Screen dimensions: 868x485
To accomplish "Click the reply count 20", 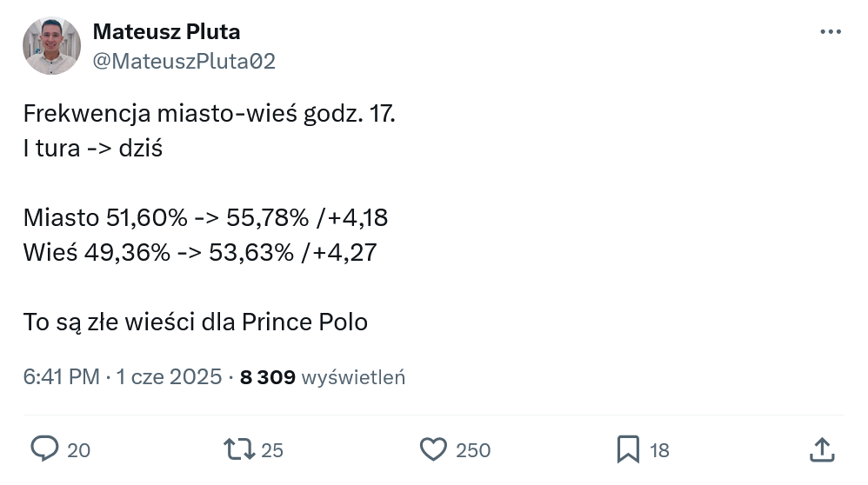I will click(78, 450).
